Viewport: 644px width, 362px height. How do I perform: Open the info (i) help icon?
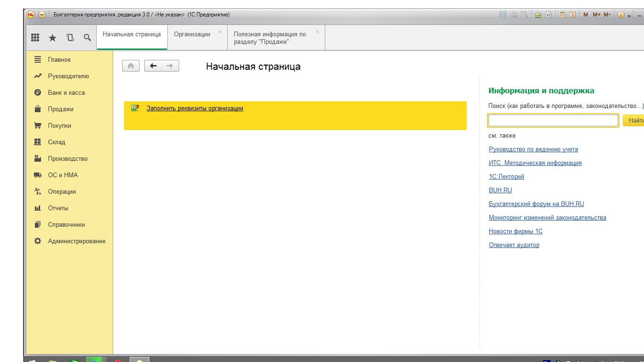point(620,15)
